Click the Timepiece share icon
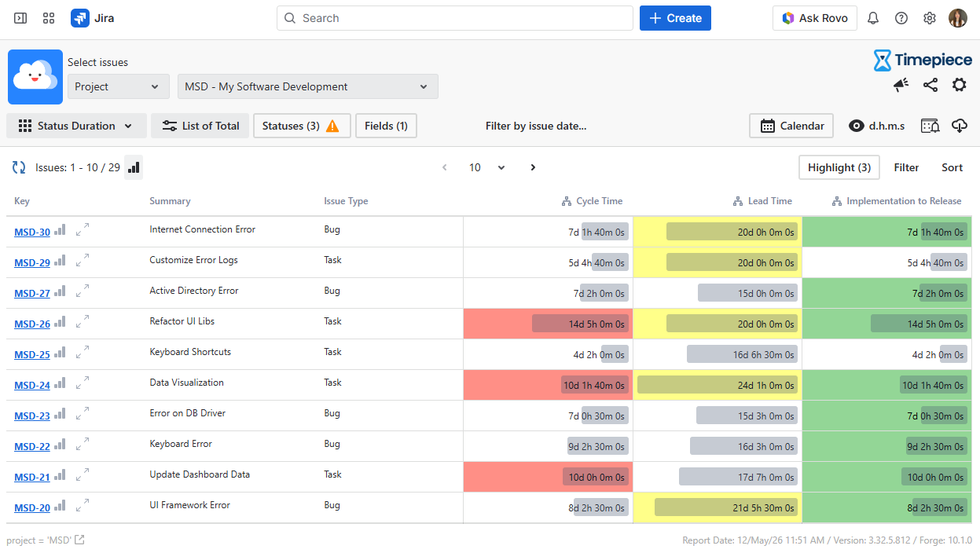 pyautogui.click(x=930, y=85)
